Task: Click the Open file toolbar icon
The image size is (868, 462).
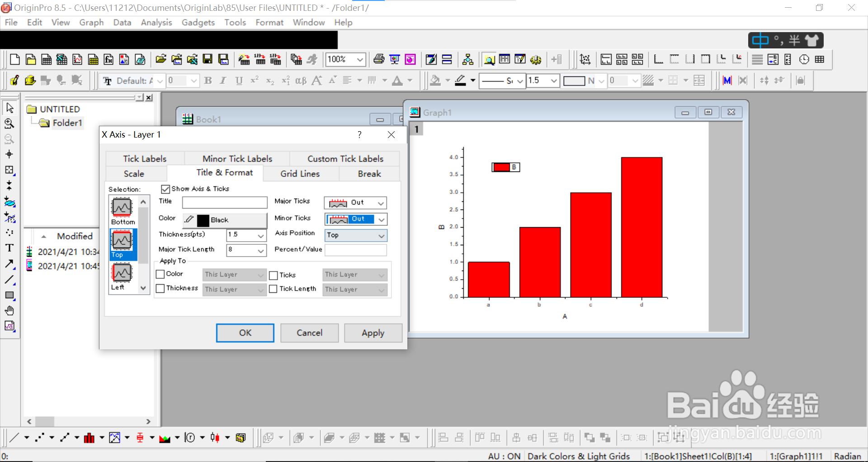Action: point(160,59)
